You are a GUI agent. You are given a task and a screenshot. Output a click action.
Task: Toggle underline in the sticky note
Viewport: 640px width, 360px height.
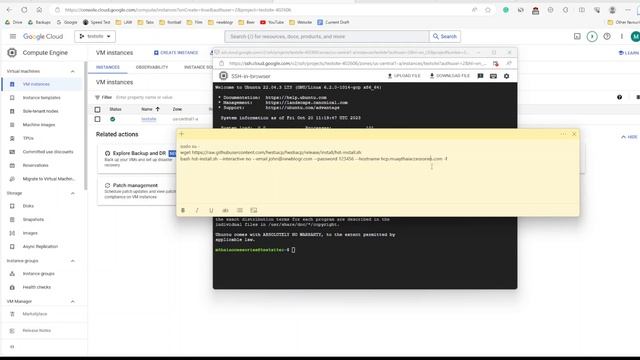point(211,210)
